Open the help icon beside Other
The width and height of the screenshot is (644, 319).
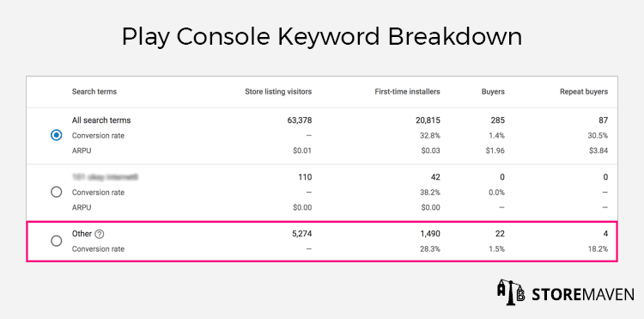coord(99,234)
